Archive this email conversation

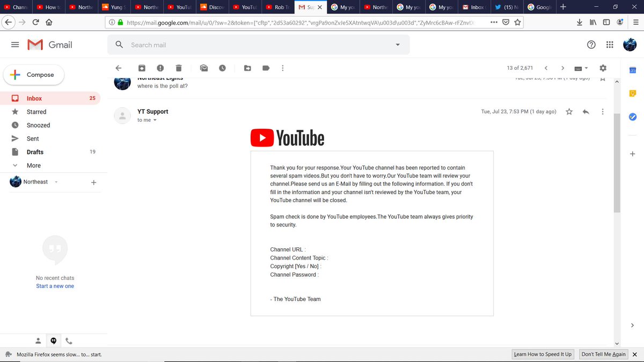[142, 68]
